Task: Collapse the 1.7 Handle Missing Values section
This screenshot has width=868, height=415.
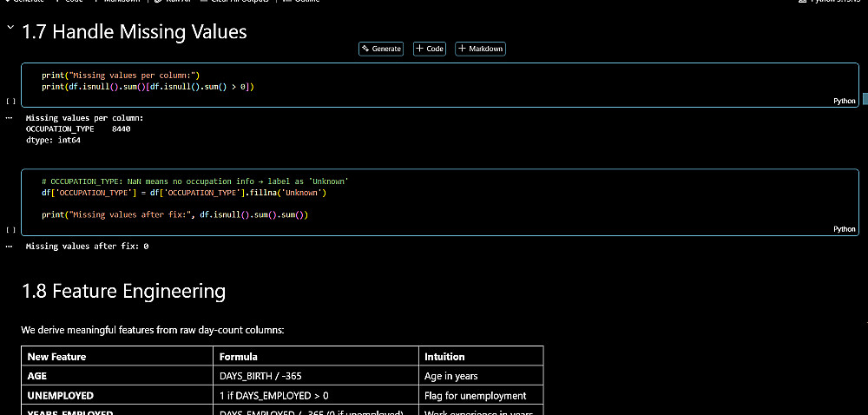Action: click(10, 29)
